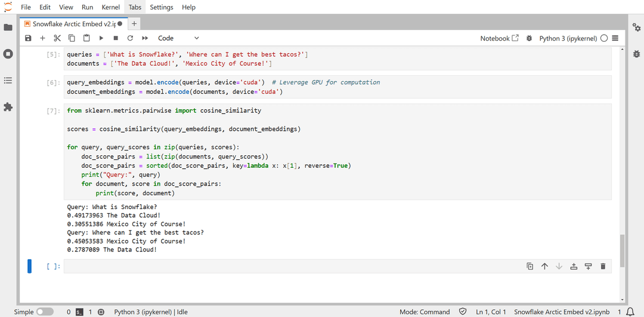Duplicate the active cell with copy icon
The width and height of the screenshot is (644, 317).
coord(530,266)
